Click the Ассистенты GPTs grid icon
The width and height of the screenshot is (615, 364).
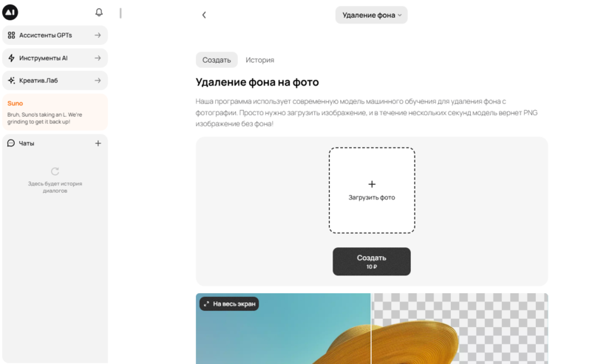[11, 35]
